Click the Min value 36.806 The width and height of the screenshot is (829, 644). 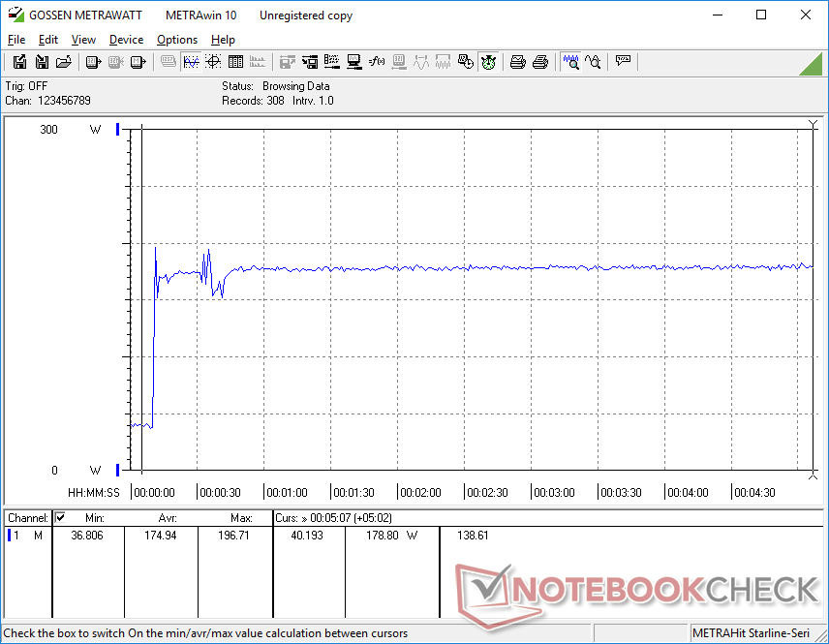pyautogui.click(x=87, y=536)
